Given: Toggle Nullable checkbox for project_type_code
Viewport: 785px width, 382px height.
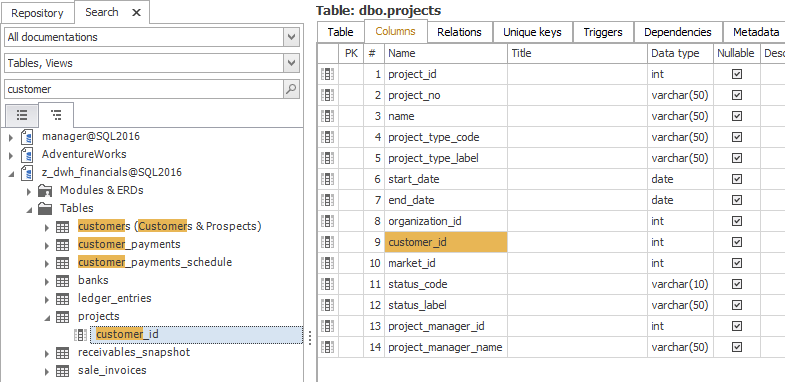Looking at the screenshot, I should [x=737, y=137].
